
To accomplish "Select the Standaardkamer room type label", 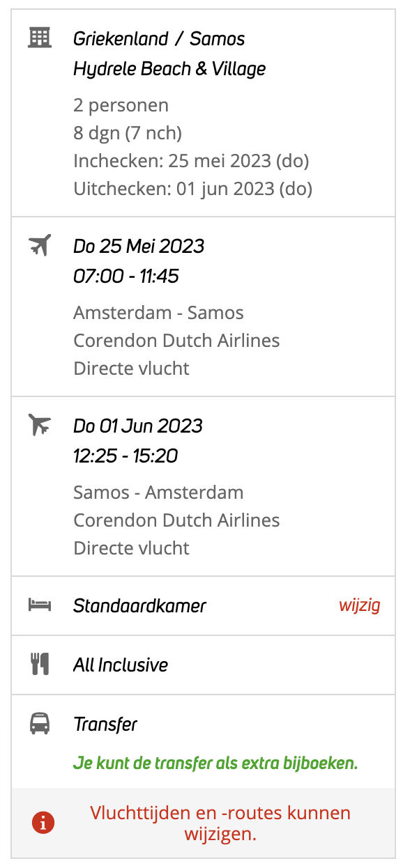I will (140, 605).
